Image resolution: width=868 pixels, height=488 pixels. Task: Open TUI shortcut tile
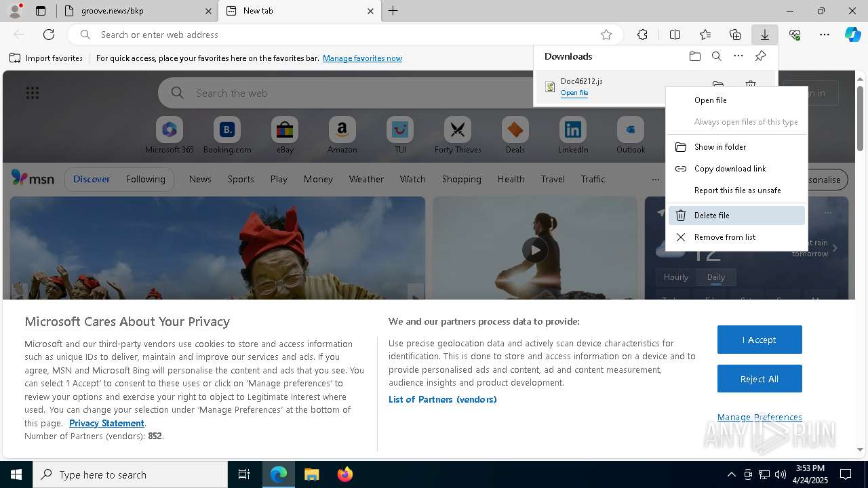[x=400, y=135]
